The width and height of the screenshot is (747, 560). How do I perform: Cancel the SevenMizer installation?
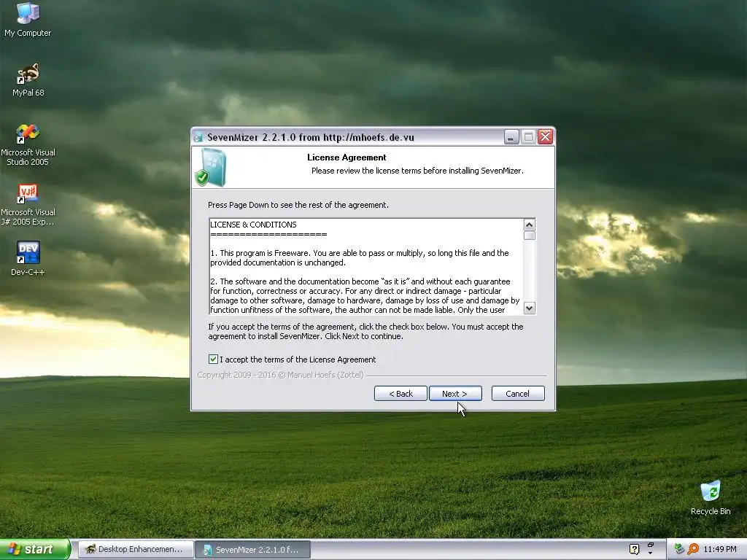coord(518,393)
